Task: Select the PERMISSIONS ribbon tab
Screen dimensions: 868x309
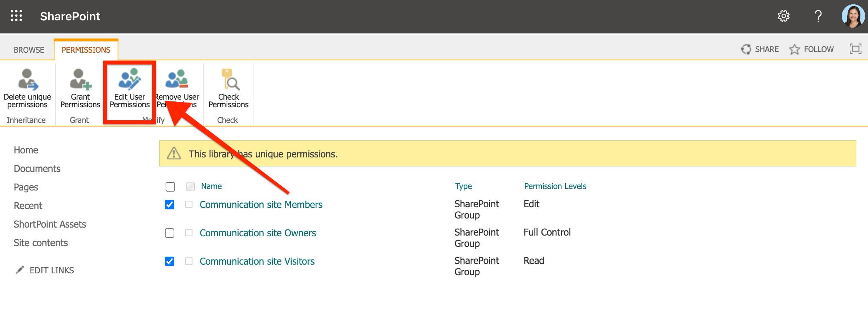Action: [86, 50]
